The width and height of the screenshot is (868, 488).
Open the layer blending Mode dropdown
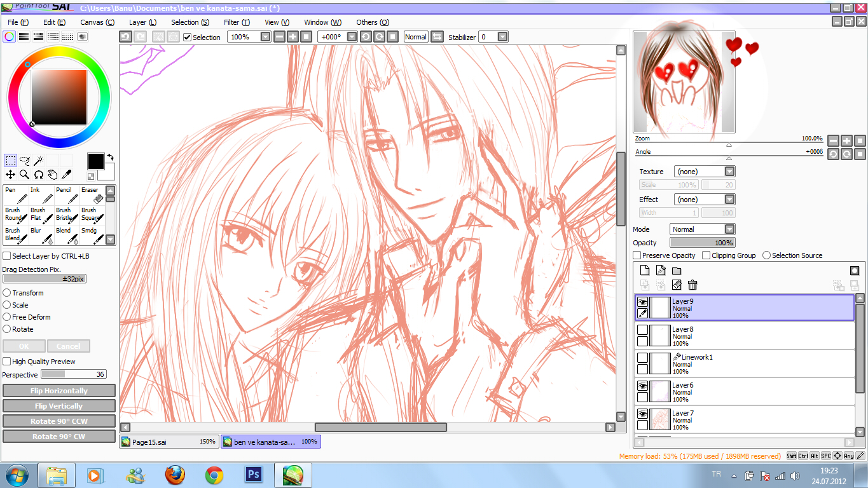[730, 229]
